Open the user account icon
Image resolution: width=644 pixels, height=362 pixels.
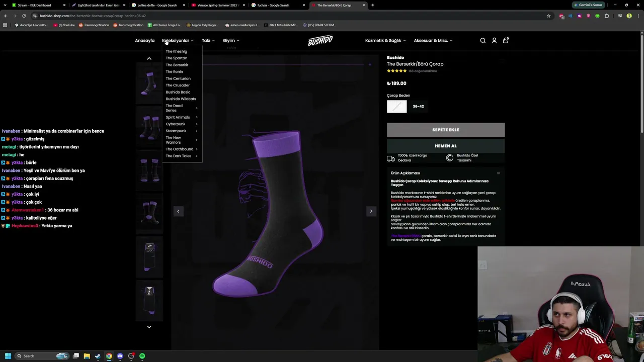coord(494,40)
